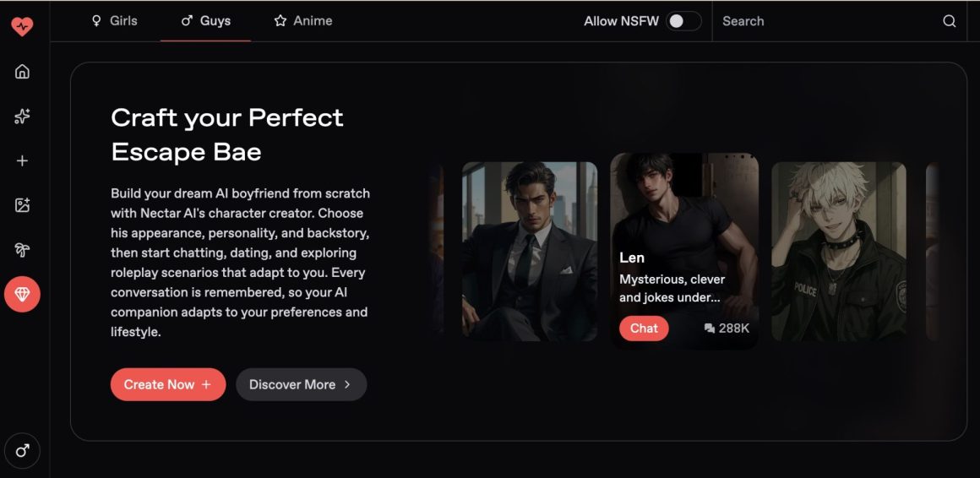Select the Guys tab
The height and width of the screenshot is (478, 980).
point(205,21)
